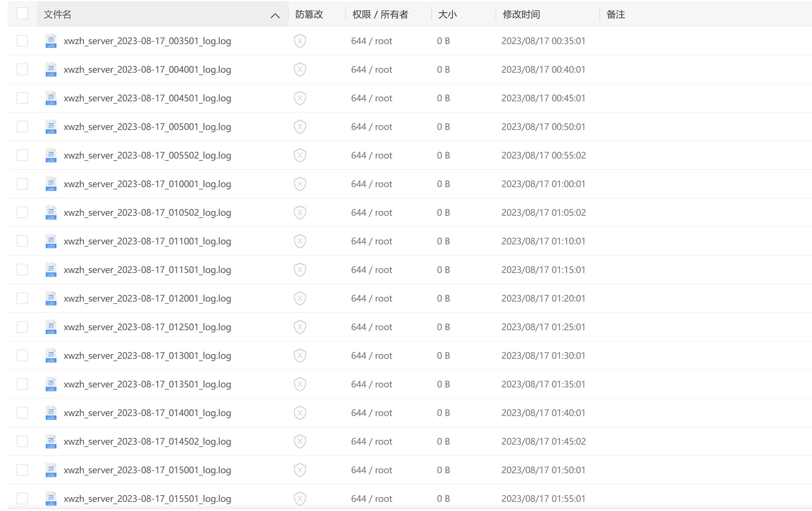Click the sort arrow in 文件名 column
The image size is (812, 511).
tap(275, 15)
